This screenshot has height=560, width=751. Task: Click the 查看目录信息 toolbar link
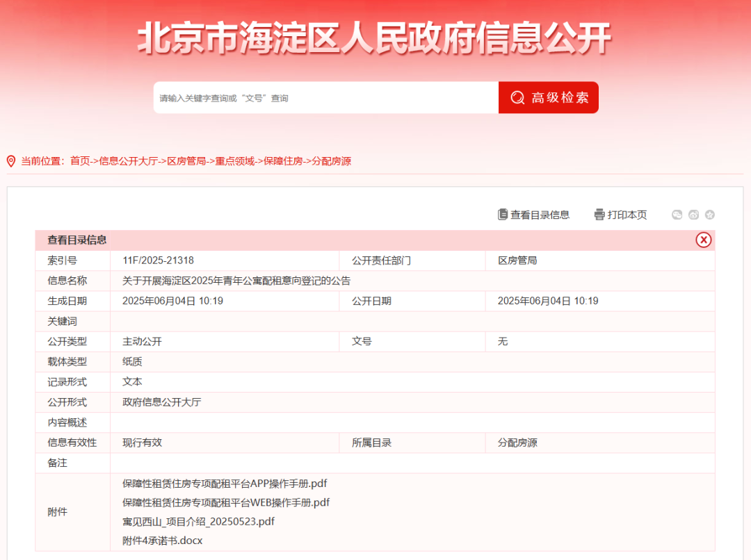[540, 215]
